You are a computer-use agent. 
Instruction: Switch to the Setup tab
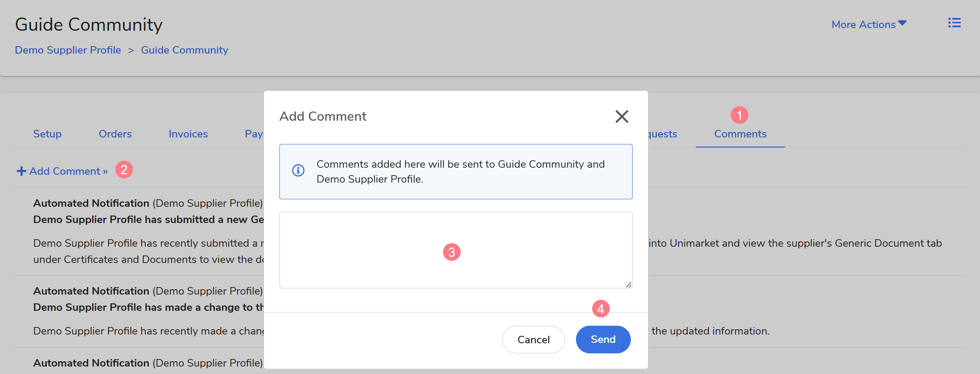47,134
